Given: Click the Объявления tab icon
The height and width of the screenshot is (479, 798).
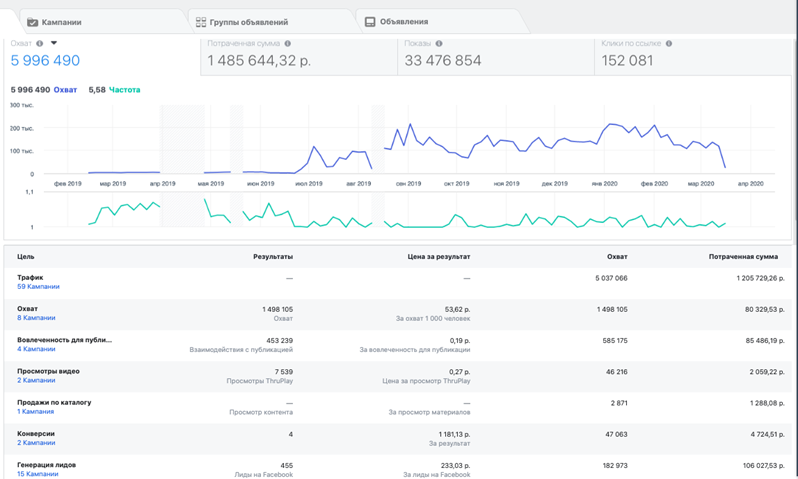Looking at the screenshot, I should click(x=370, y=22).
